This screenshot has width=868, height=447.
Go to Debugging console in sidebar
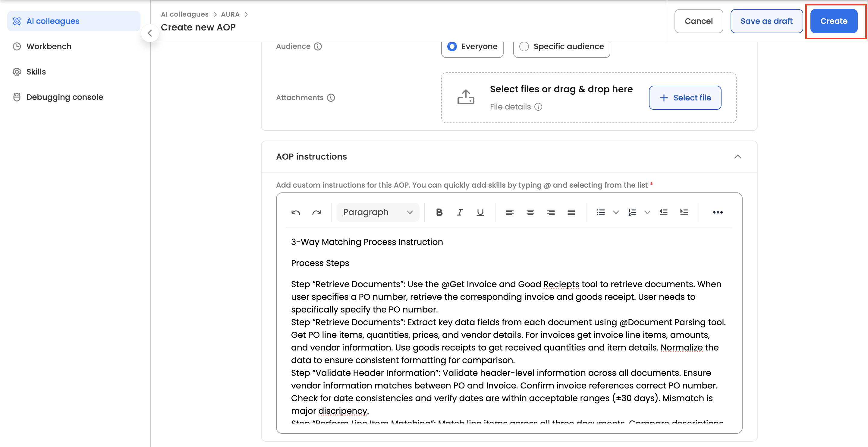point(65,97)
